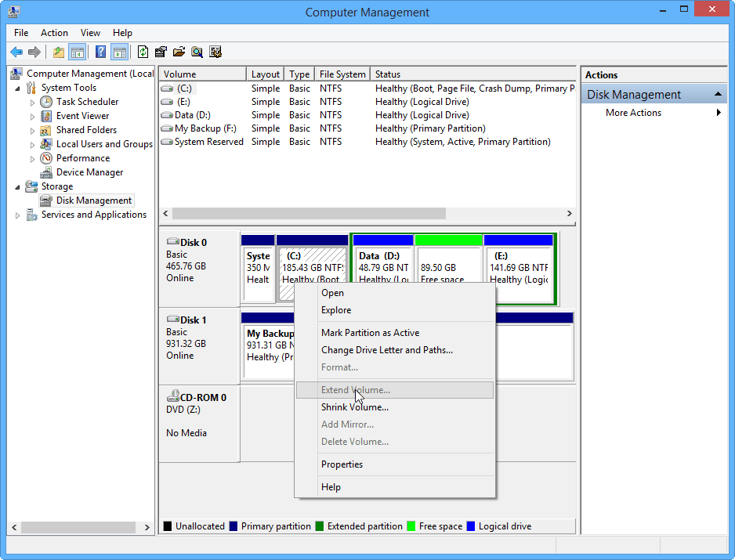This screenshot has width=735, height=560.
Task: Sort by the Volume column header
Action: click(203, 74)
